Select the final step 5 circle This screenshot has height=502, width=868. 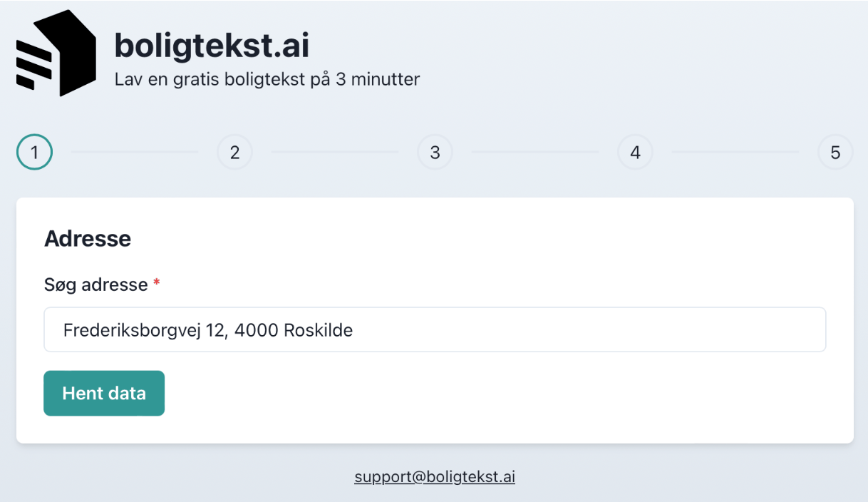click(835, 152)
